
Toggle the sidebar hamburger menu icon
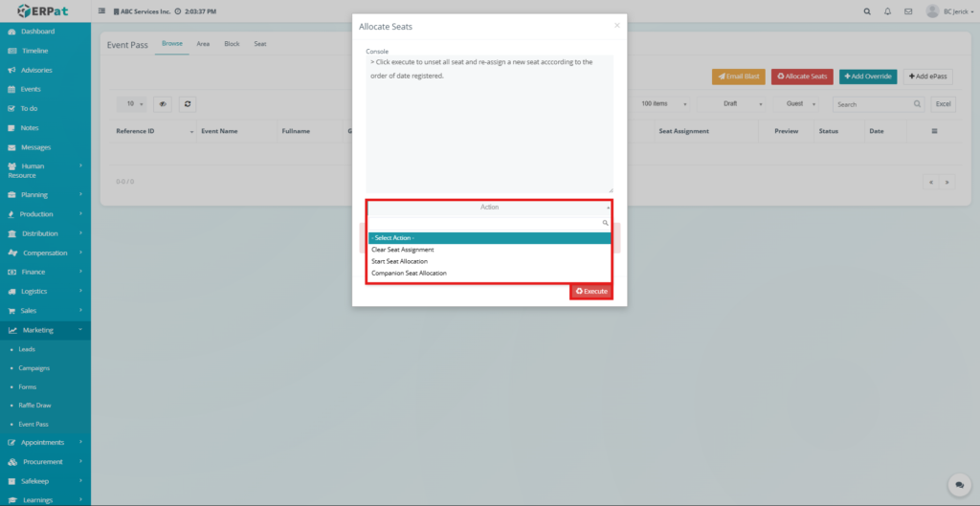coord(102,11)
